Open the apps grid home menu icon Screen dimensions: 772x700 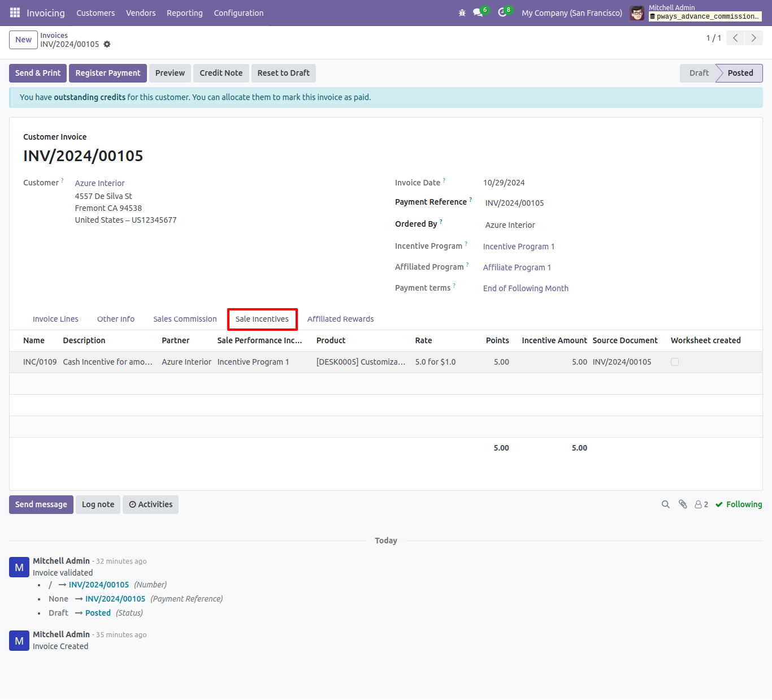point(15,12)
